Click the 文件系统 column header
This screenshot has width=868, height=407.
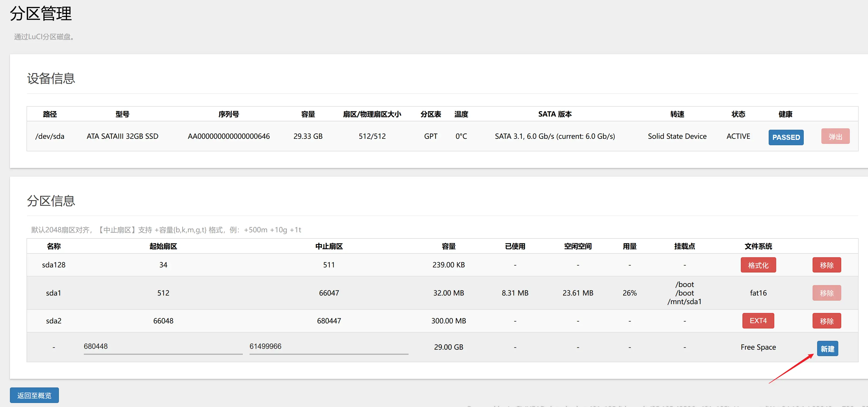[758, 246]
